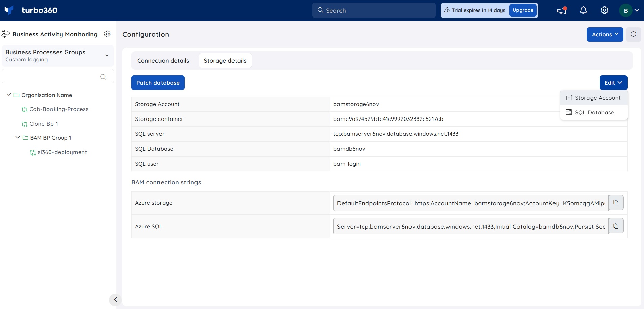
Task: Click the Patch database button
Action: 158,83
